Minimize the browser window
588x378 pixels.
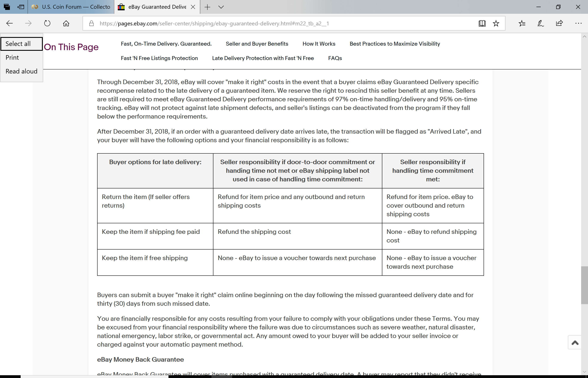[x=539, y=7]
